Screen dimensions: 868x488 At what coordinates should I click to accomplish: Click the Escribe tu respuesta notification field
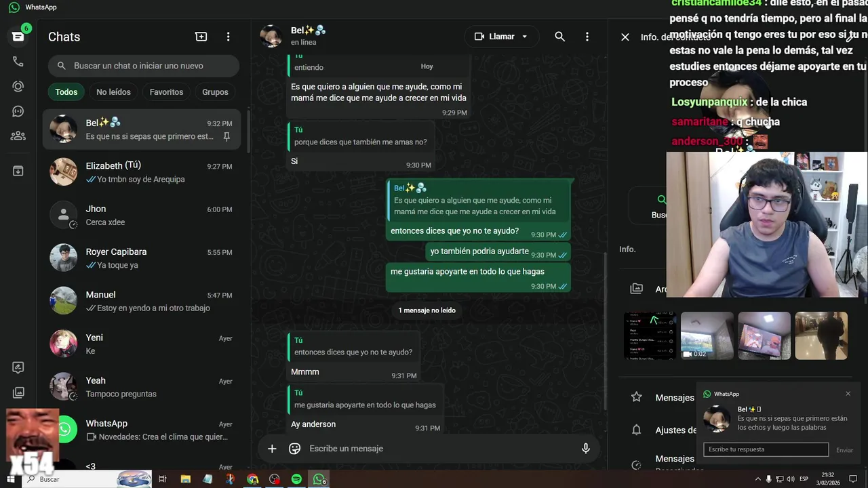click(x=766, y=449)
